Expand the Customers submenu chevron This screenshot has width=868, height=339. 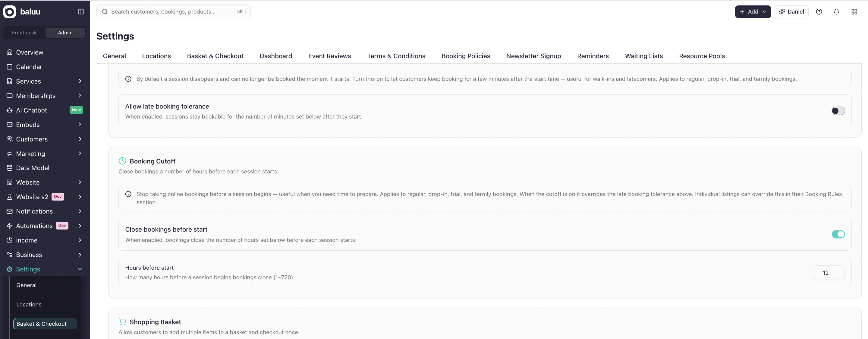pyautogui.click(x=80, y=139)
